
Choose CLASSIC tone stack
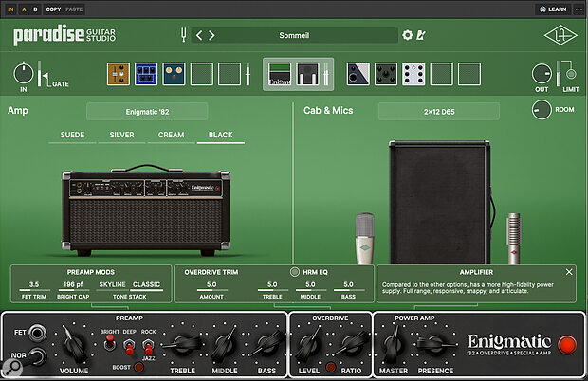pyautogui.click(x=146, y=284)
